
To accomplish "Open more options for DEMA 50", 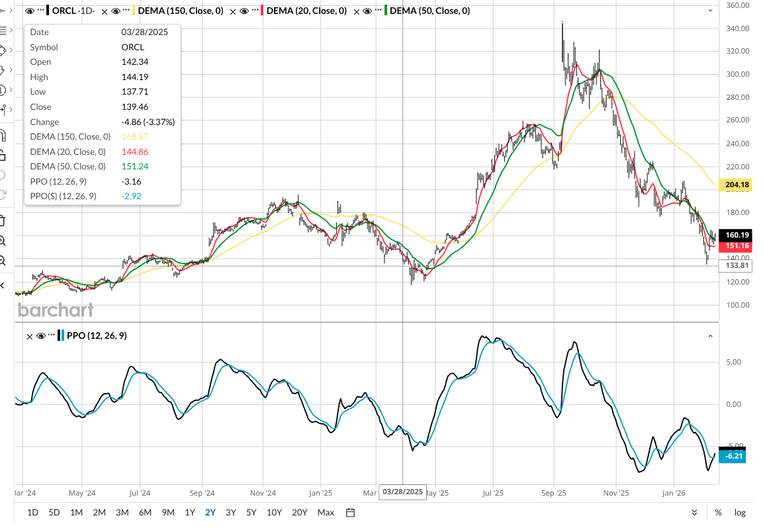I will coord(378,10).
